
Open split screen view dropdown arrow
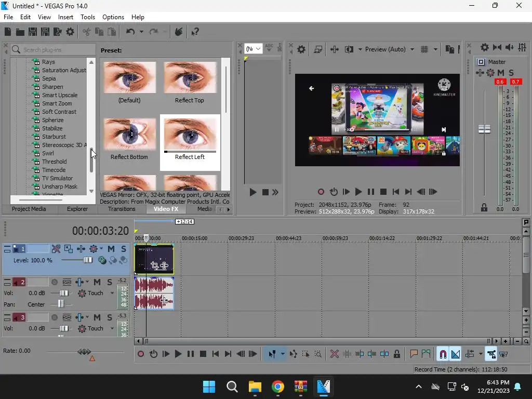tap(360, 49)
